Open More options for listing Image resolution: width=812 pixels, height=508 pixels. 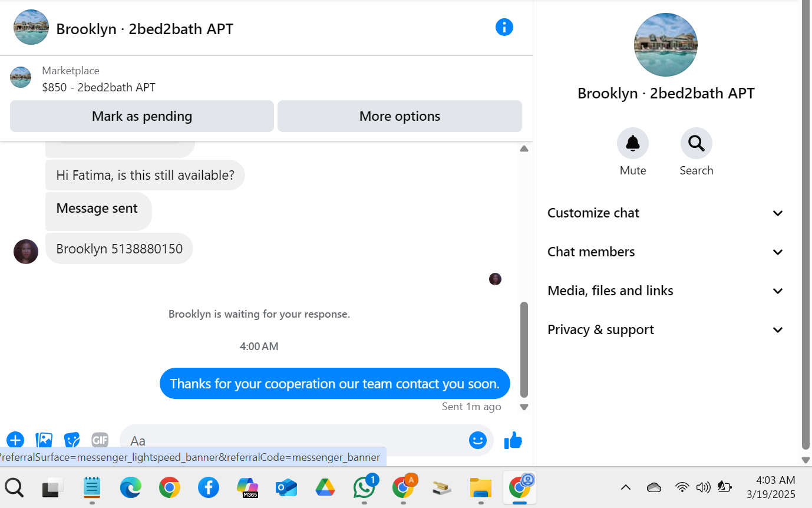400,116
